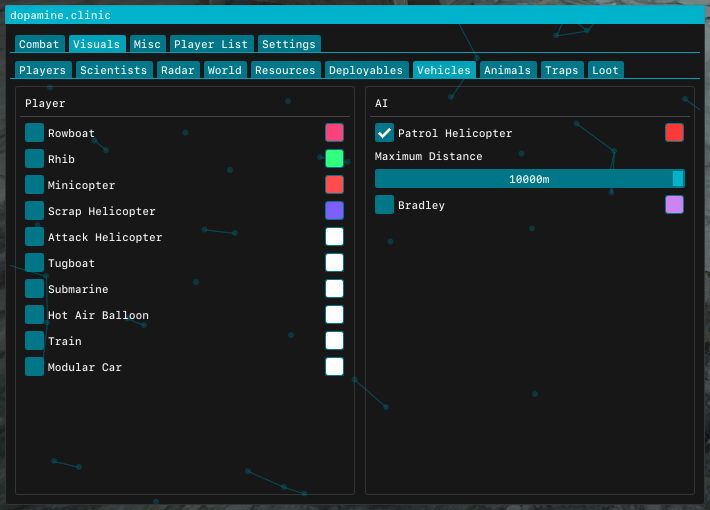Click the purple Scrap Helicopter color swatch

(334, 211)
